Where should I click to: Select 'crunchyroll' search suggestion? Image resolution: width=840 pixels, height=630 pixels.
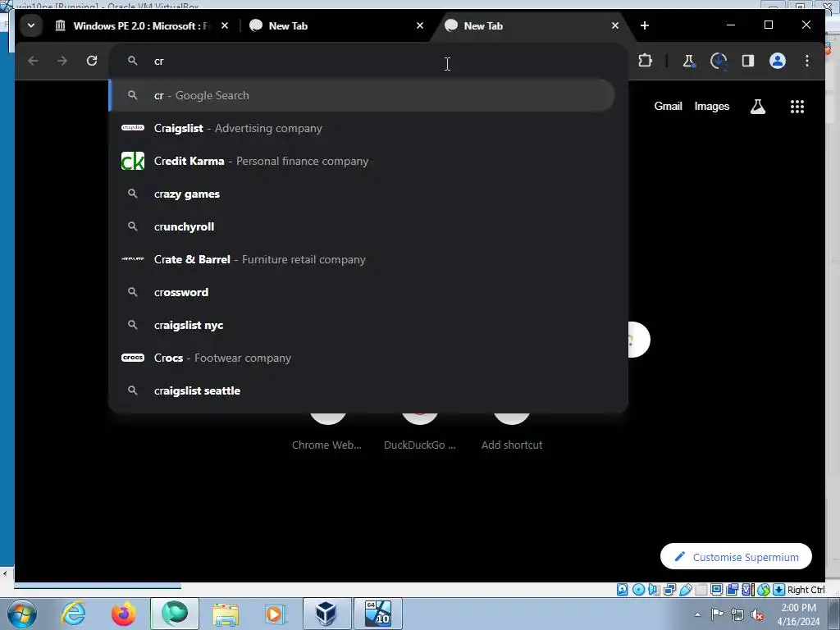(362, 226)
